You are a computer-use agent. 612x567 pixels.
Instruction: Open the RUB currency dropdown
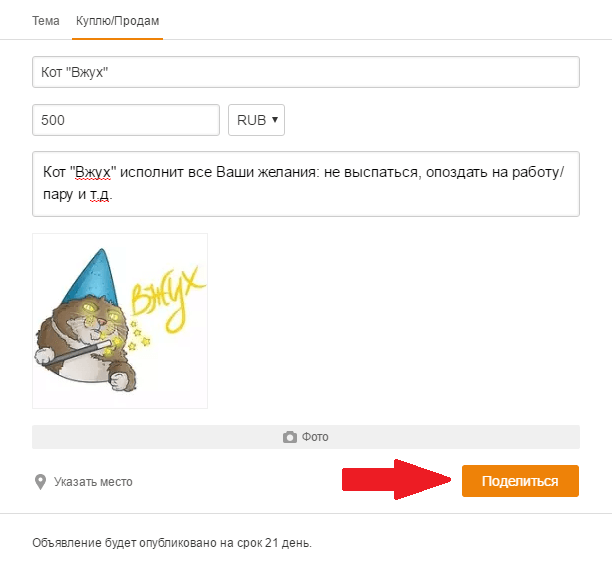click(x=257, y=120)
